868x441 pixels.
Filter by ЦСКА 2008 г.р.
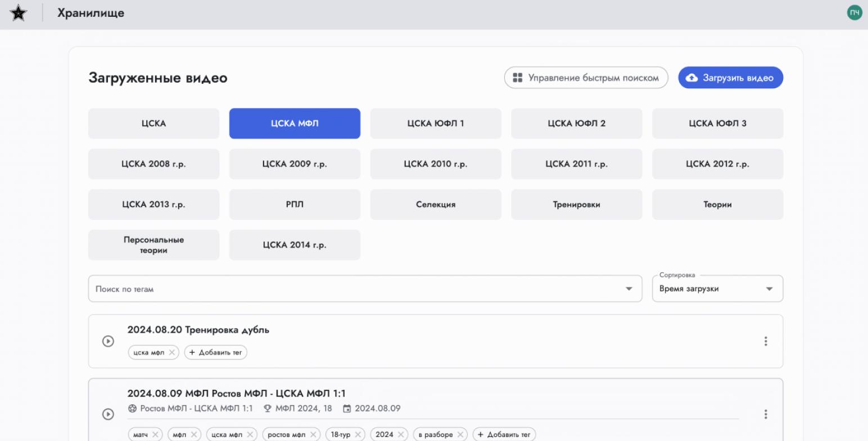click(153, 164)
